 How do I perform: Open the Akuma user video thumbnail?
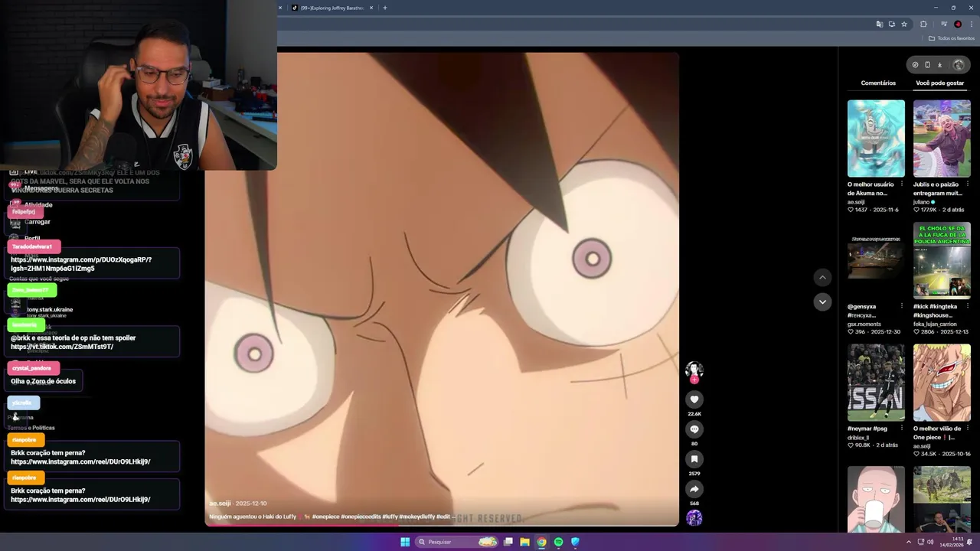click(876, 139)
